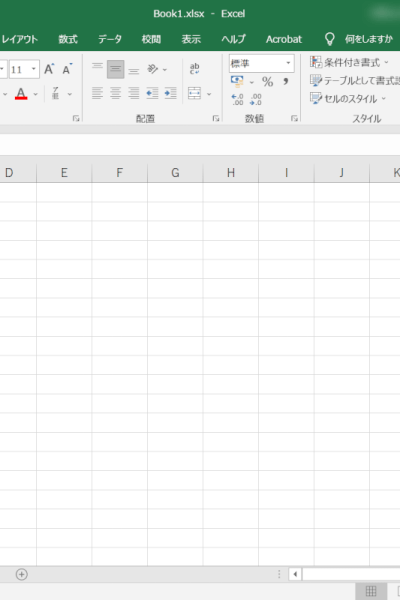The image size is (400, 600).
Task: Select column D header
Action: coord(18,173)
